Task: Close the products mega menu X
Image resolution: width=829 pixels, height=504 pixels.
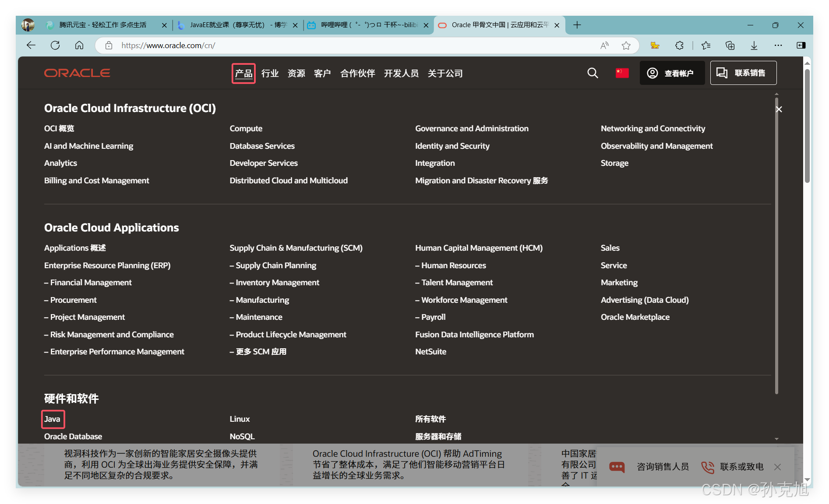Action: point(779,109)
